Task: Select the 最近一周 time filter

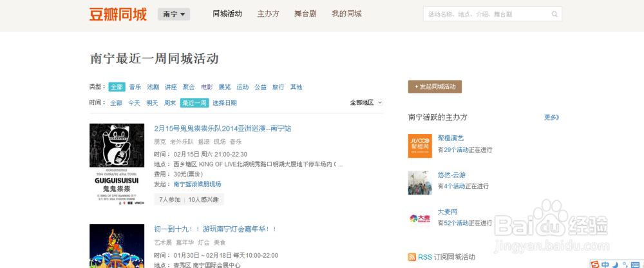Action: point(194,103)
